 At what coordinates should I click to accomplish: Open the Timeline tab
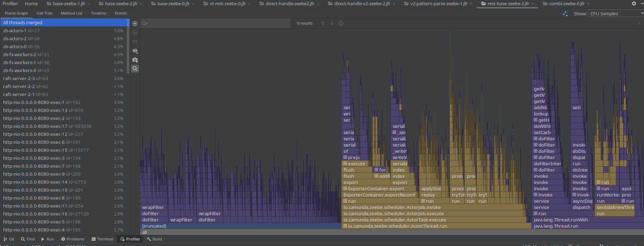[x=99, y=13]
